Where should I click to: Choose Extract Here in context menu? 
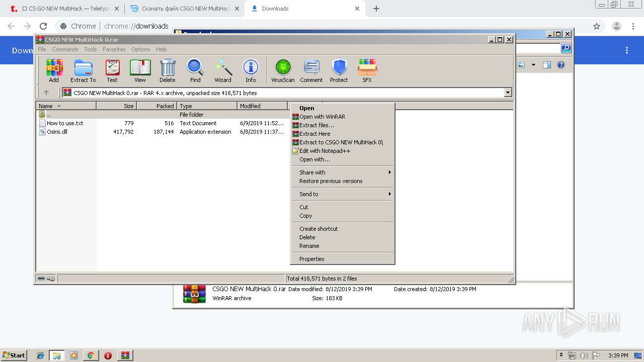point(342,134)
